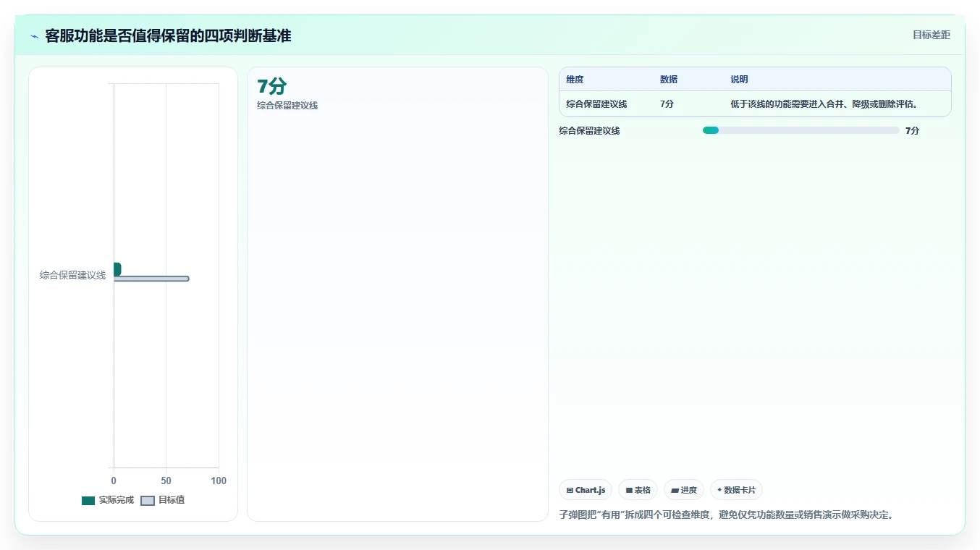The height and width of the screenshot is (550, 980).
Task: Click the 数据卡片 tag chip
Action: coord(736,490)
